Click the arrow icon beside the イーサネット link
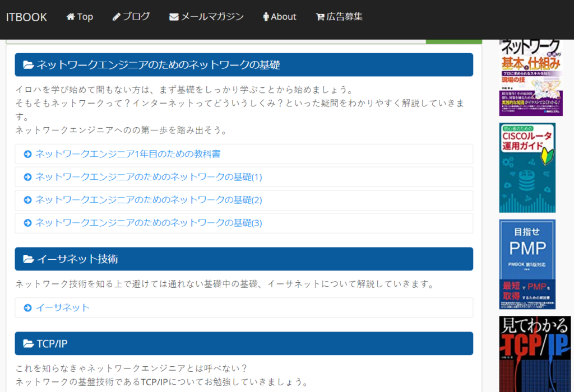The height and width of the screenshot is (392, 574). pyautogui.click(x=27, y=307)
